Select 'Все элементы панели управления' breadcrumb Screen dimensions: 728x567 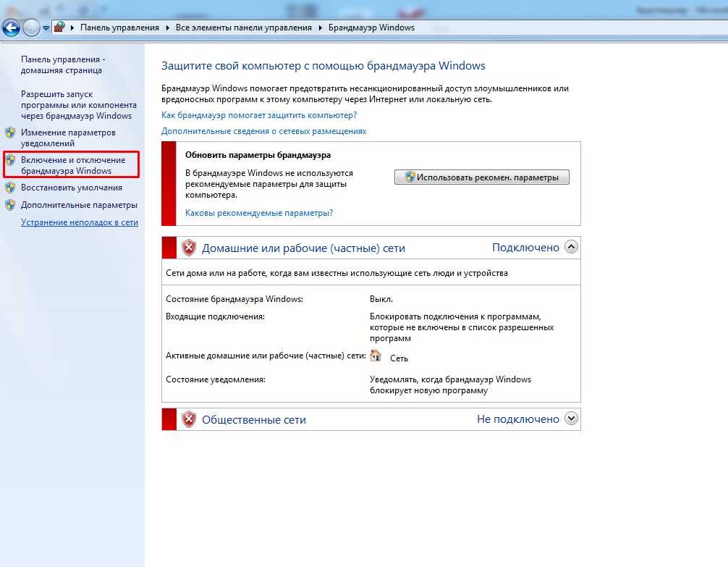tap(243, 28)
